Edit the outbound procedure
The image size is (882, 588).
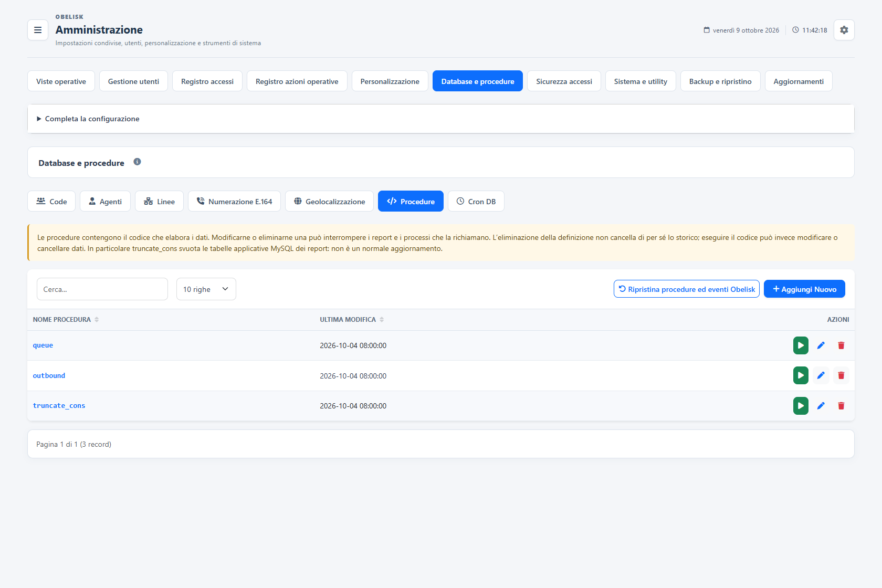pyautogui.click(x=821, y=375)
